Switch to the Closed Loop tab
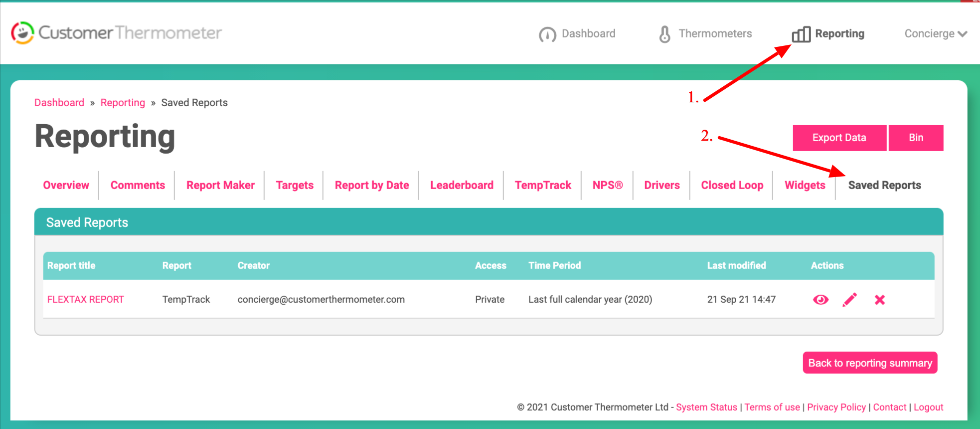The height and width of the screenshot is (429, 980). (732, 185)
